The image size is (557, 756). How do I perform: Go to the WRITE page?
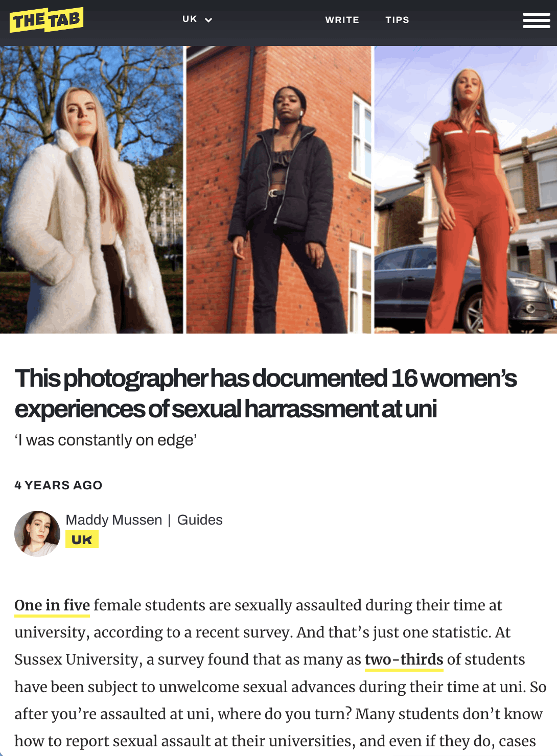(342, 20)
